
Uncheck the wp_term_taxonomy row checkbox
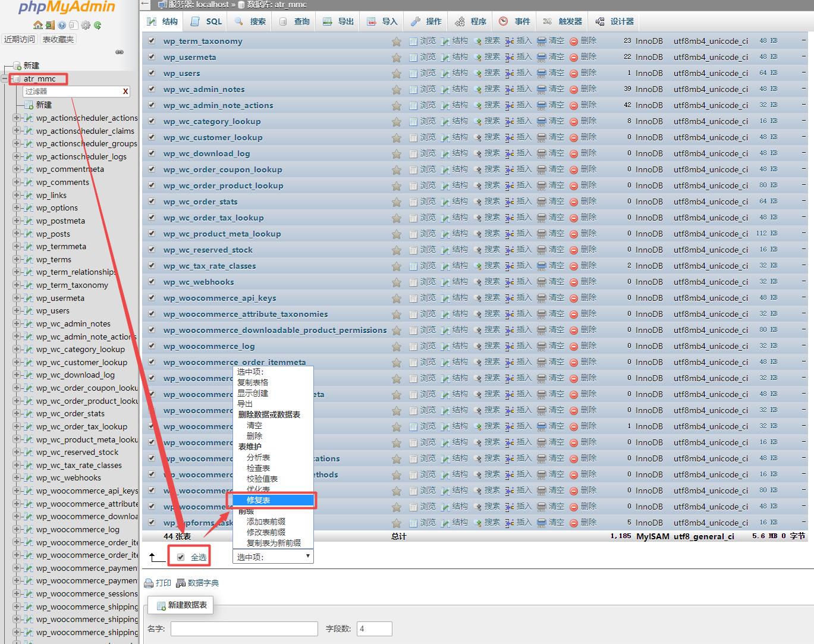coord(151,41)
